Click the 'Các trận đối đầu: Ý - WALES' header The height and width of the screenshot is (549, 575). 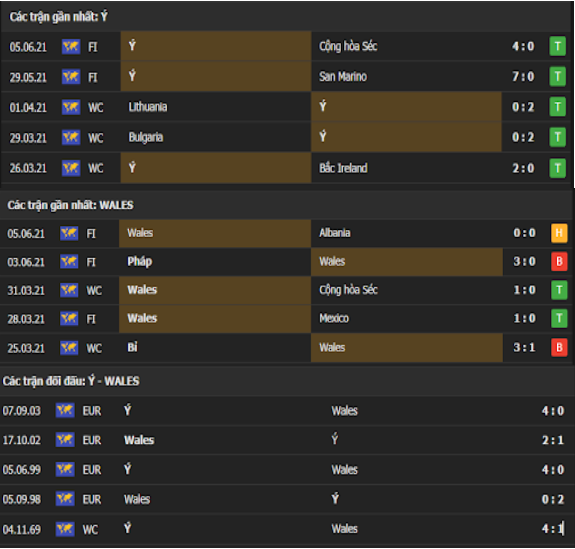point(71,381)
